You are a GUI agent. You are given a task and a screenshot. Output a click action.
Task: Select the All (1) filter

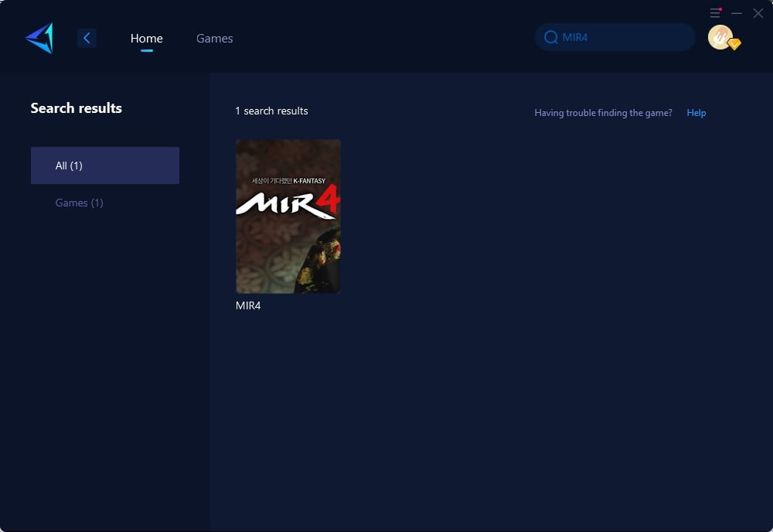coord(105,165)
